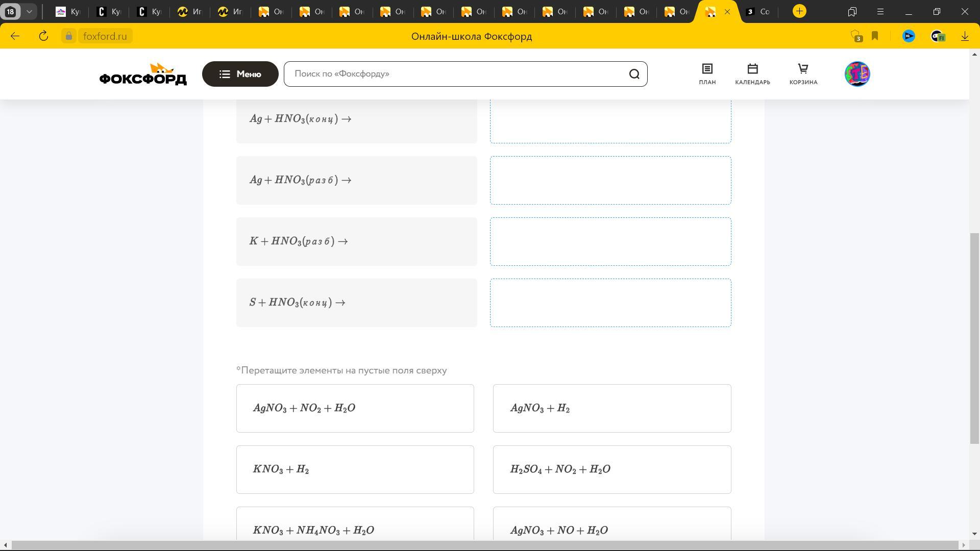This screenshot has height=551, width=980.
Task: Switch to the first tab labeled Ку
Action: [x=68, y=12]
